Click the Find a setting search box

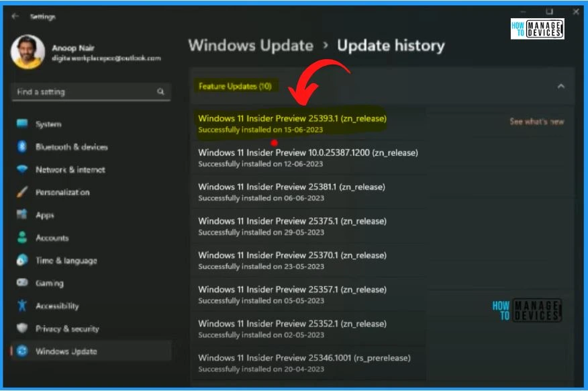(91, 92)
